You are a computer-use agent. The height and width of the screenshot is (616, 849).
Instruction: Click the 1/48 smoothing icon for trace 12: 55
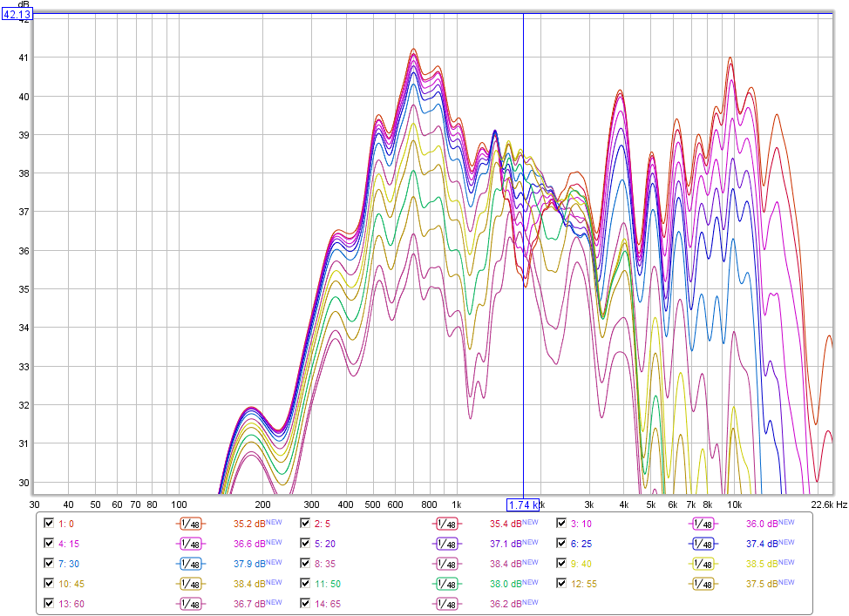[703, 584]
